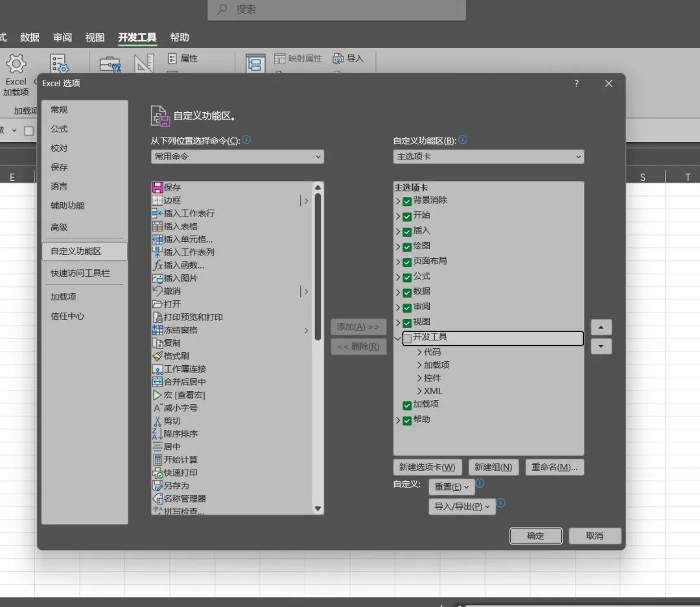This screenshot has width=700, height=607.
Task: Select the 边框 border command icon
Action: [x=157, y=200]
